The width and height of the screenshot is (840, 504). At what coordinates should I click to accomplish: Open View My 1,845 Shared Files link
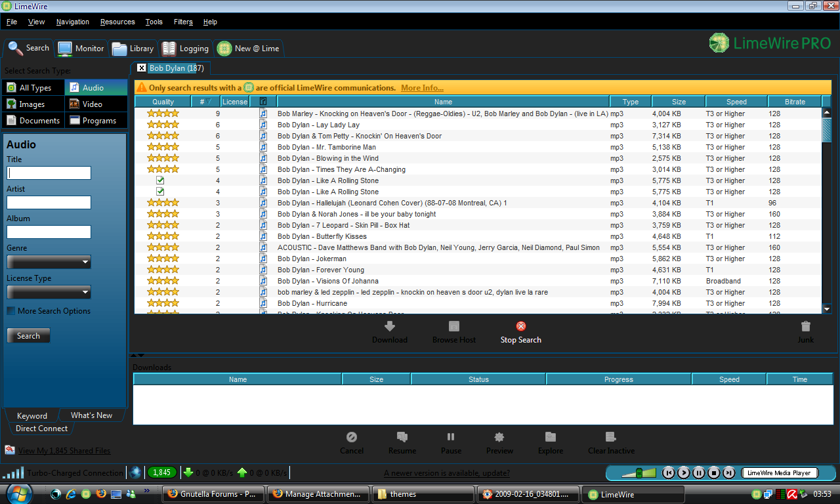pos(64,451)
